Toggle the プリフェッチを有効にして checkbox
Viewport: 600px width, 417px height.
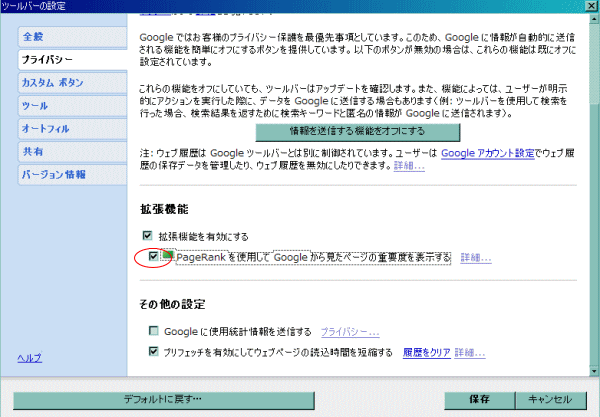153,351
